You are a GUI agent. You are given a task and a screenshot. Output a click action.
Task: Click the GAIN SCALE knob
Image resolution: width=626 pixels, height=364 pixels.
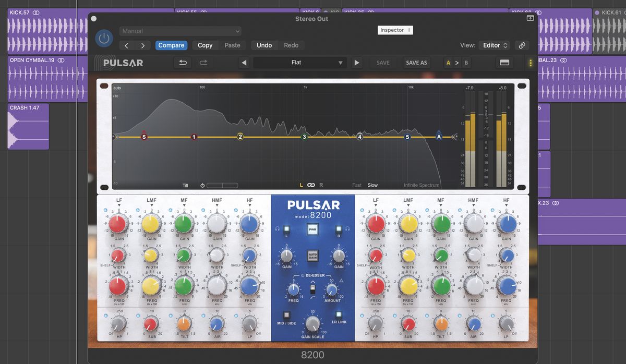click(x=312, y=323)
